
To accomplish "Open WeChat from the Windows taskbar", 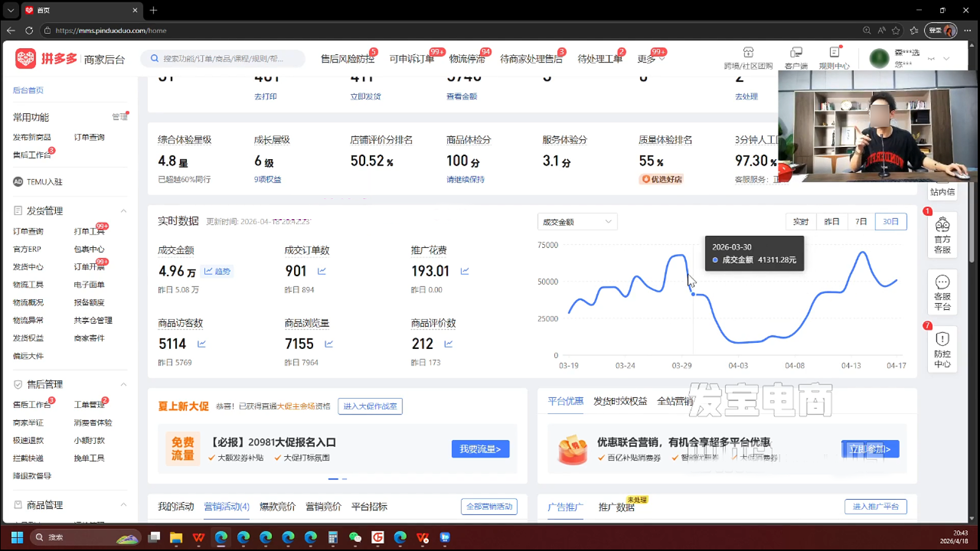I will click(x=355, y=538).
